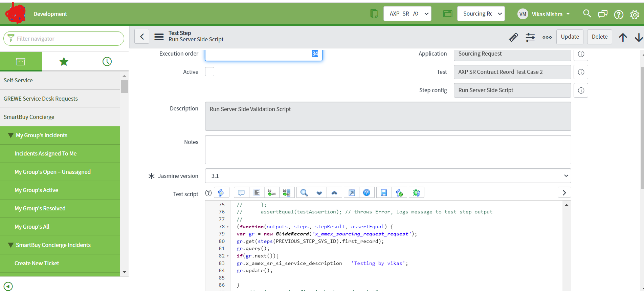Toggle full screen script editor
The image size is (644, 291).
pos(352,192)
